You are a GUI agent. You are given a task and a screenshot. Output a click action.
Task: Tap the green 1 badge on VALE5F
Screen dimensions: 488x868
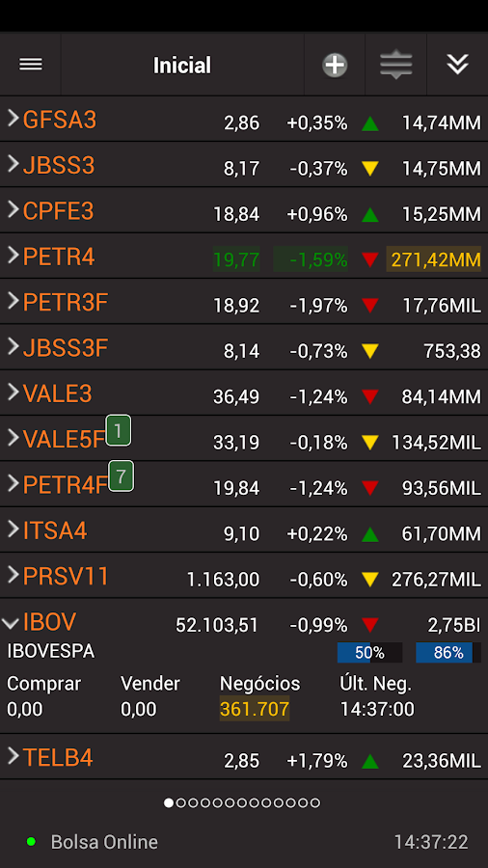[118, 430]
